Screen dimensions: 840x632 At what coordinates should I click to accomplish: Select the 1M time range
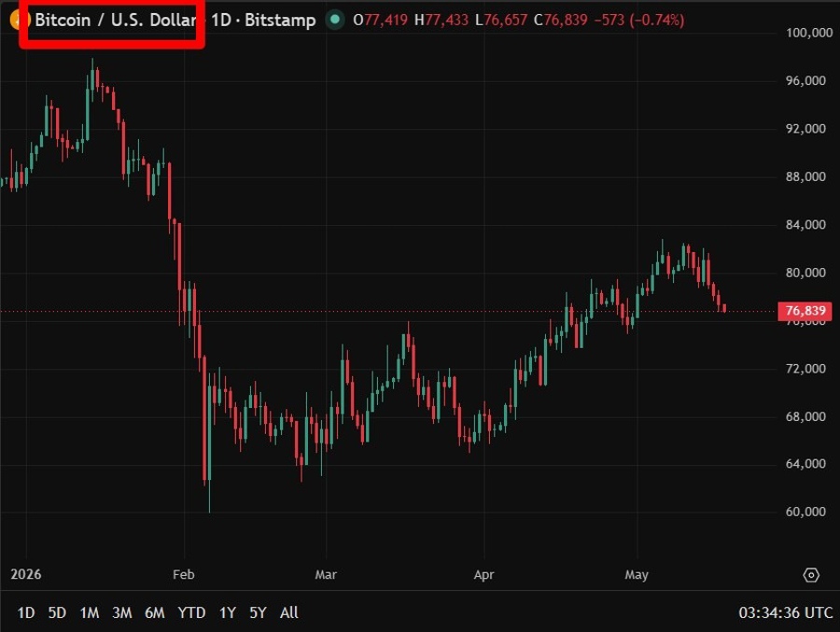click(90, 612)
